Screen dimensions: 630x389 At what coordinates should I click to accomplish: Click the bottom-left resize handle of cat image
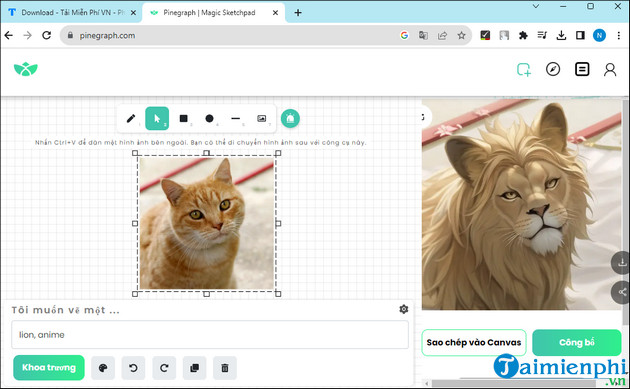coord(135,294)
